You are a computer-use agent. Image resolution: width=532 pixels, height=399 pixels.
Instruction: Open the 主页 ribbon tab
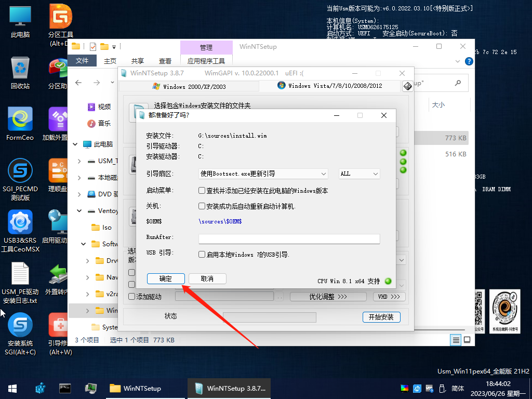(110, 61)
